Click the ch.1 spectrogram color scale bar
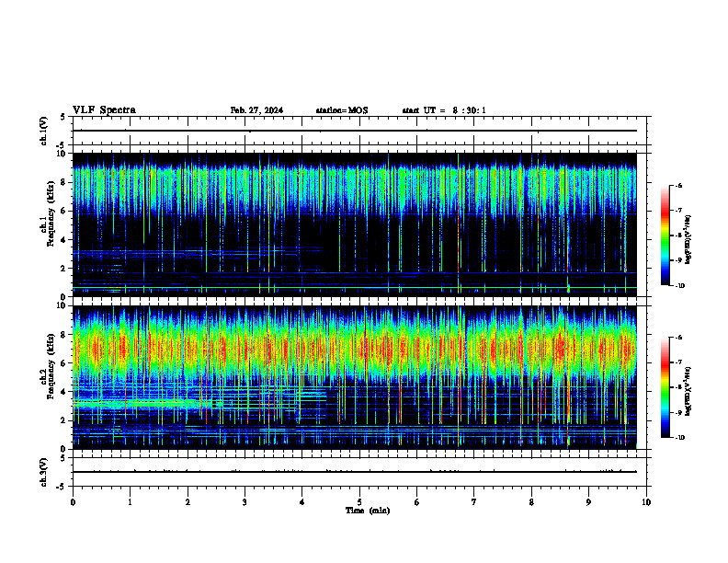Image resolution: width=728 pixels, height=563 pixels. click(x=665, y=236)
